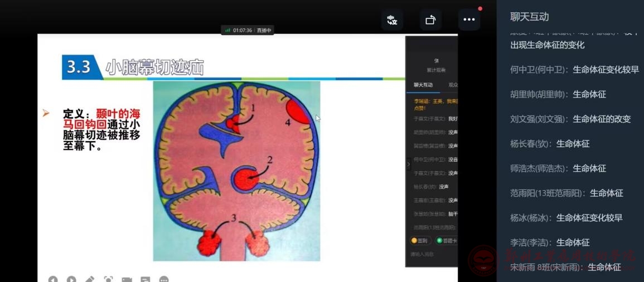
Task: Click the live status indicator 01:07:36
Action: pos(247,30)
